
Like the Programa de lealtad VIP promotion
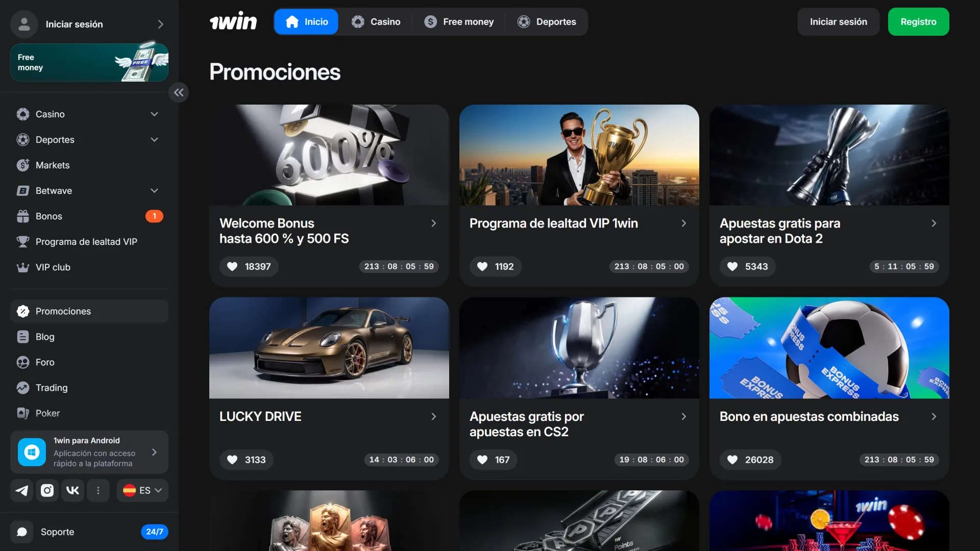(x=482, y=266)
